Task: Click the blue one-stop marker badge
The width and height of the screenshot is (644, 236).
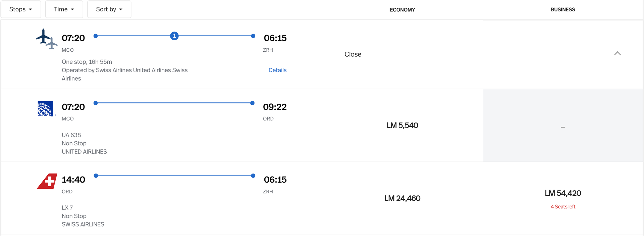Action: 174,36
